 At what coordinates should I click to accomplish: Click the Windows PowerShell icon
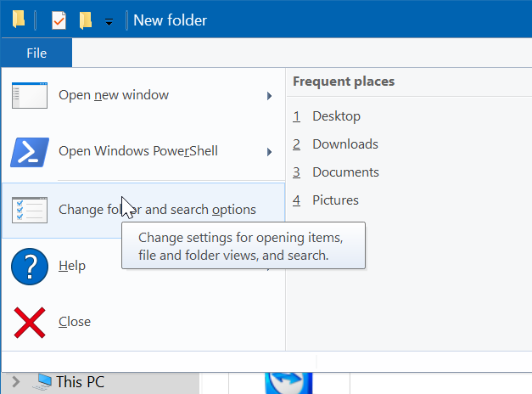30,152
